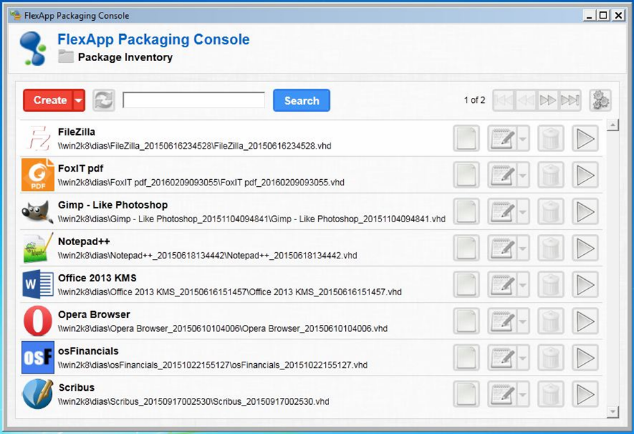Expand the edit dropdown for FileZilla
The height and width of the screenshot is (434, 634).
click(x=523, y=138)
